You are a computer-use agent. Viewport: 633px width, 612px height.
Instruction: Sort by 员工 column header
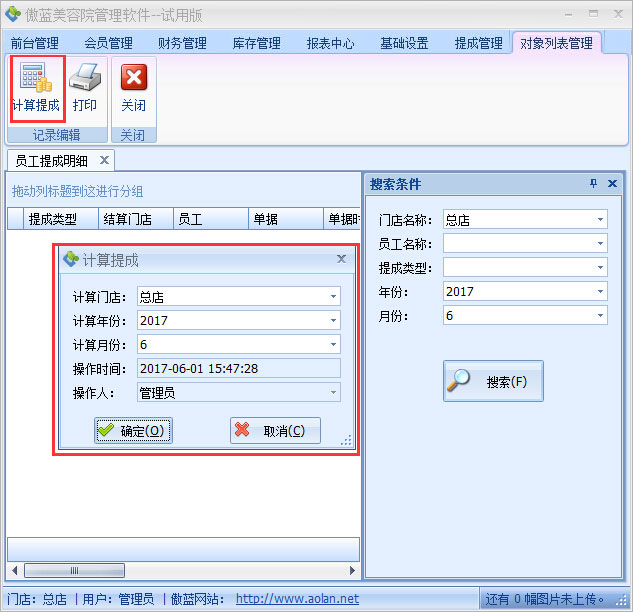click(211, 219)
